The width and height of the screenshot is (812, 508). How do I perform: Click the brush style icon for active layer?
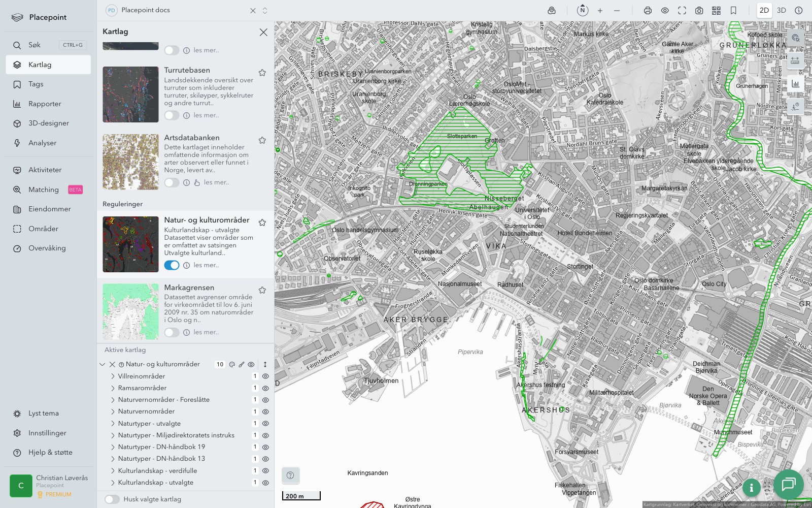242,364
